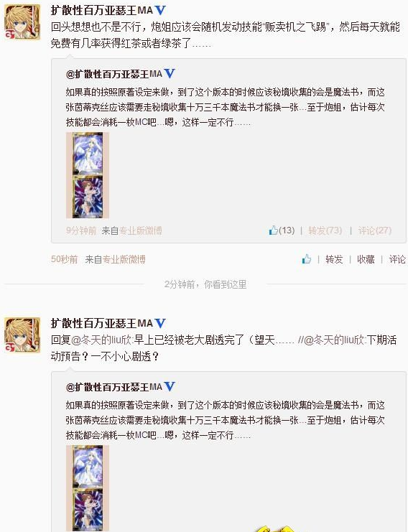Open the second post author's avatar
The image size is (408, 532).
[22, 335]
